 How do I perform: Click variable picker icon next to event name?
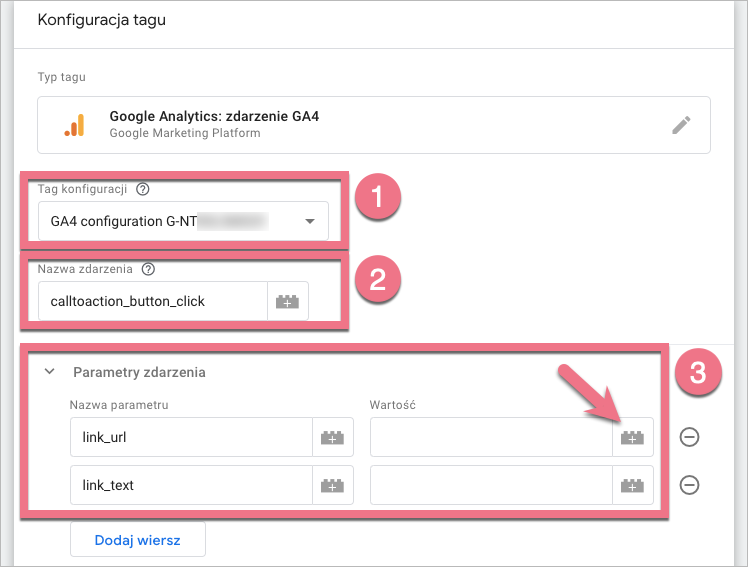[288, 301]
